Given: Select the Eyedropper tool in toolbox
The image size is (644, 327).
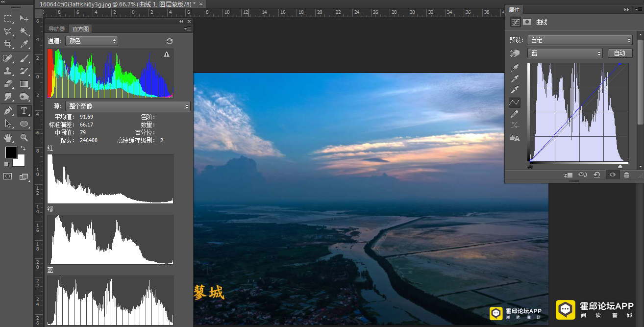Looking at the screenshot, I should (x=24, y=44).
